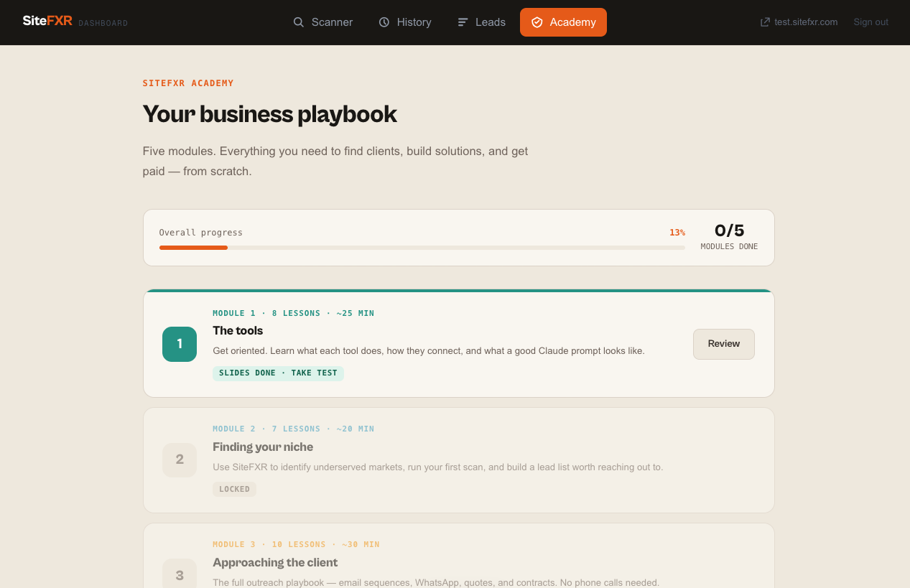Click the Scanner magnifier icon

click(x=299, y=22)
